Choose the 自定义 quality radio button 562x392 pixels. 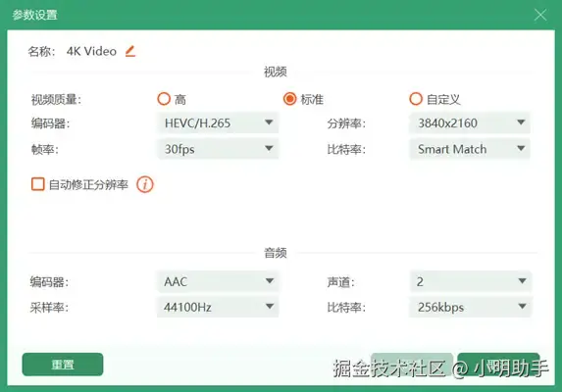pyautogui.click(x=416, y=99)
